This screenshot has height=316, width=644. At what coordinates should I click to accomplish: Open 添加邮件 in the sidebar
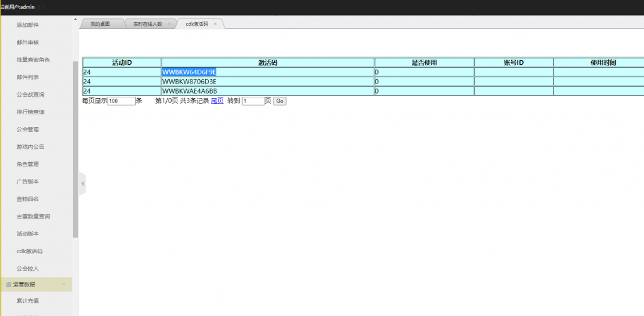click(28, 25)
